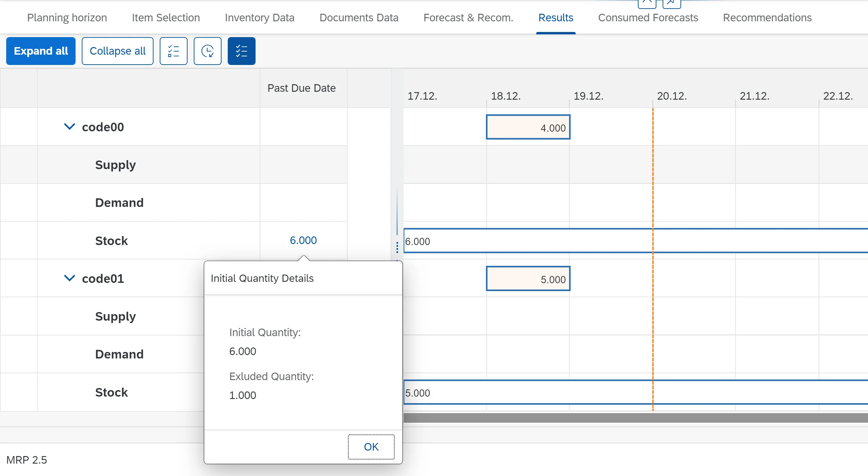Click the pin header icon above the tabs
The height and width of the screenshot is (476, 868).
[672, 3]
